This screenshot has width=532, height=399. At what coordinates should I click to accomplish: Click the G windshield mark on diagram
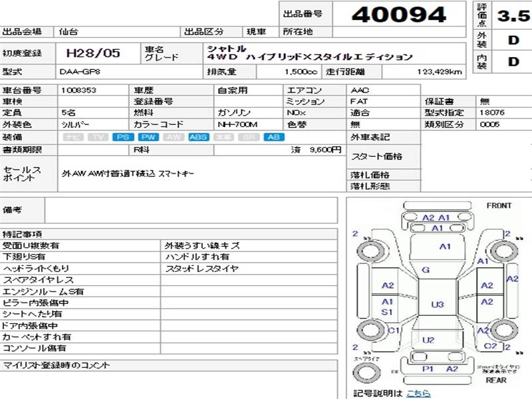[x=426, y=270]
